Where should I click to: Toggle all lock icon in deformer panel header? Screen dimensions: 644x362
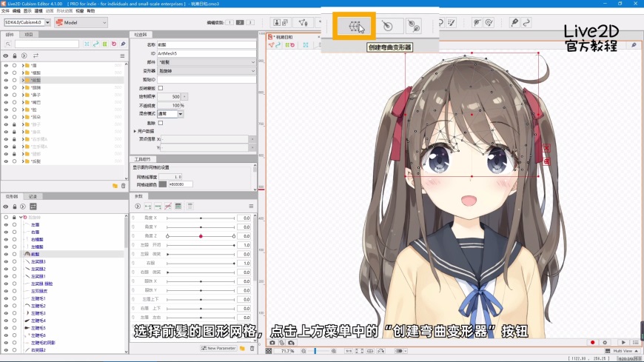point(14,207)
